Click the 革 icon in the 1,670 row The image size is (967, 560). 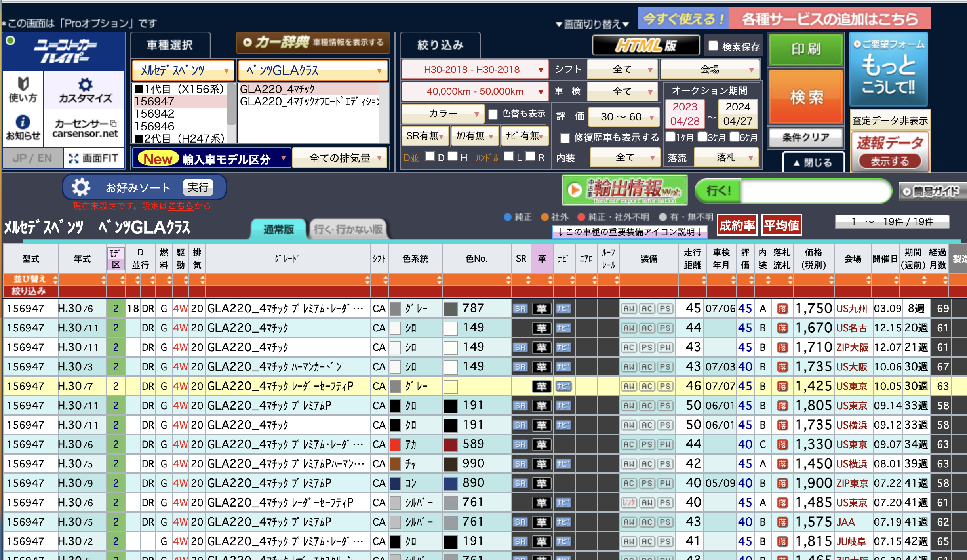point(541,328)
